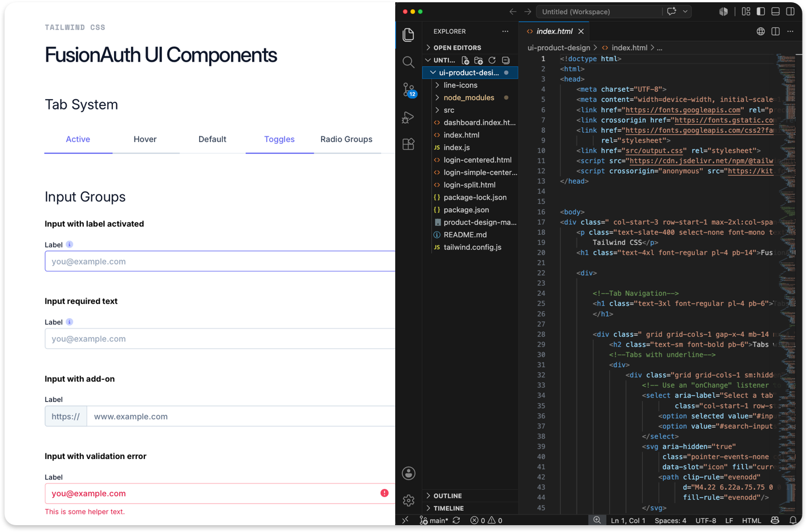Open login-split.html in Explorer
Image resolution: width=807 pixels, height=532 pixels.
[x=471, y=185]
